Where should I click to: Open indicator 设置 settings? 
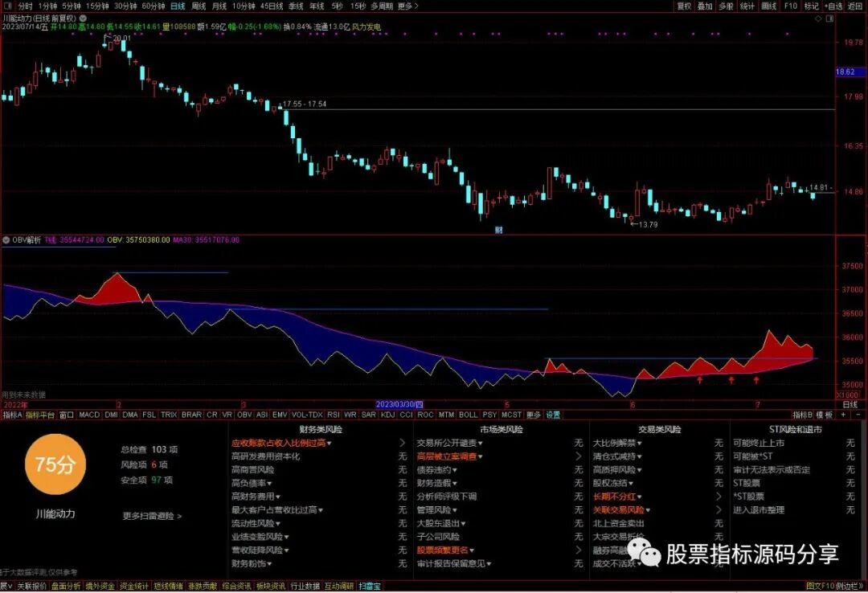click(553, 414)
